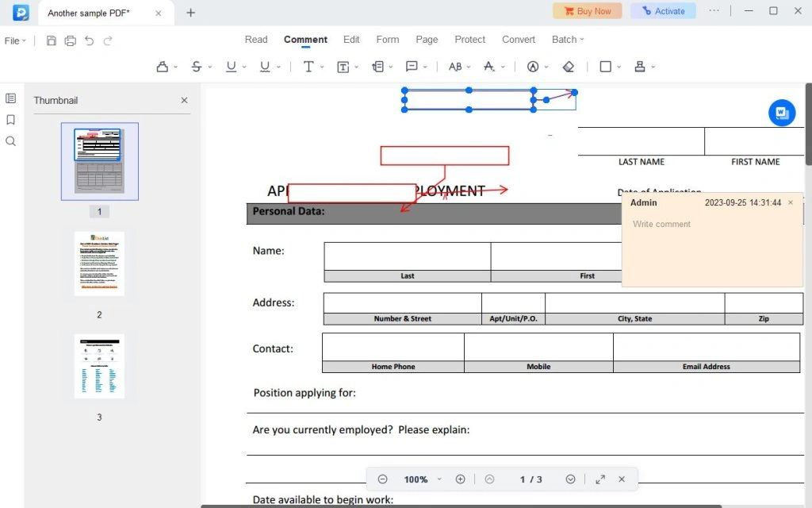Switch to the Edit tab
This screenshot has height=508, width=812.
tap(351, 40)
